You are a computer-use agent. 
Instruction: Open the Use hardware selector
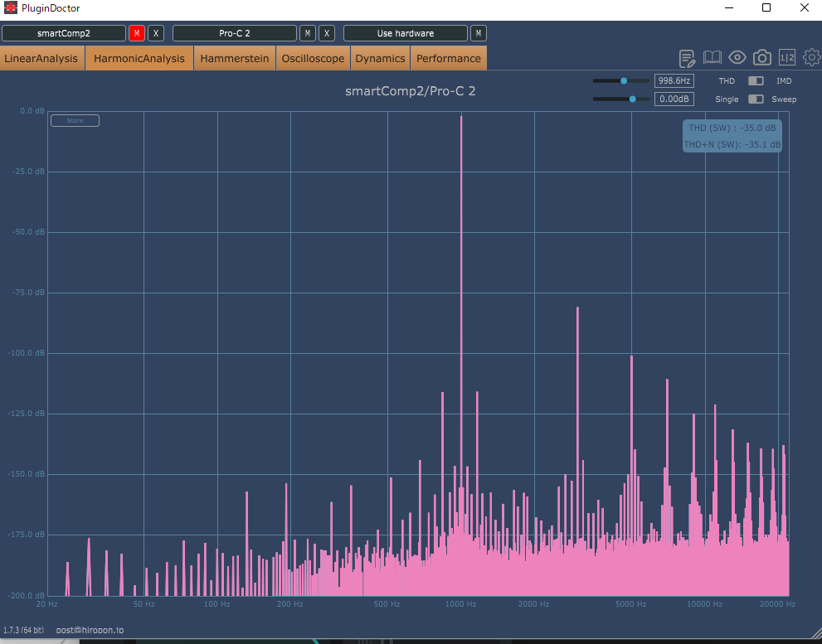[406, 33]
